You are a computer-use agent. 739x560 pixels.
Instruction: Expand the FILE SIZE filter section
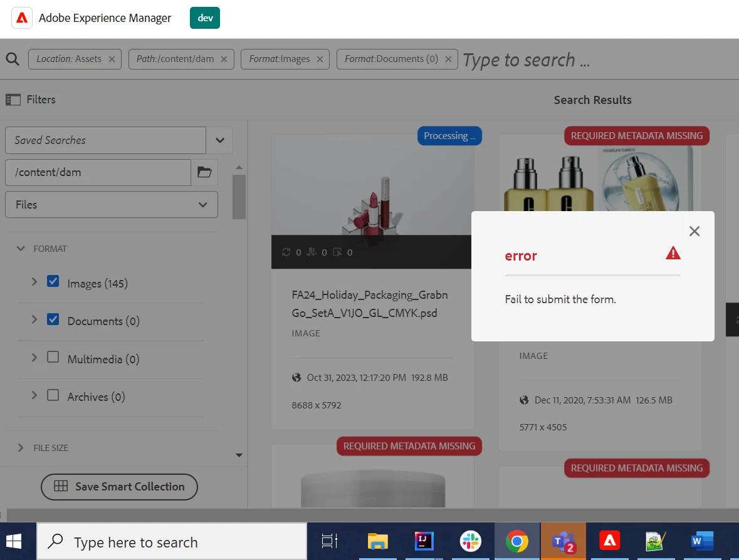click(20, 448)
